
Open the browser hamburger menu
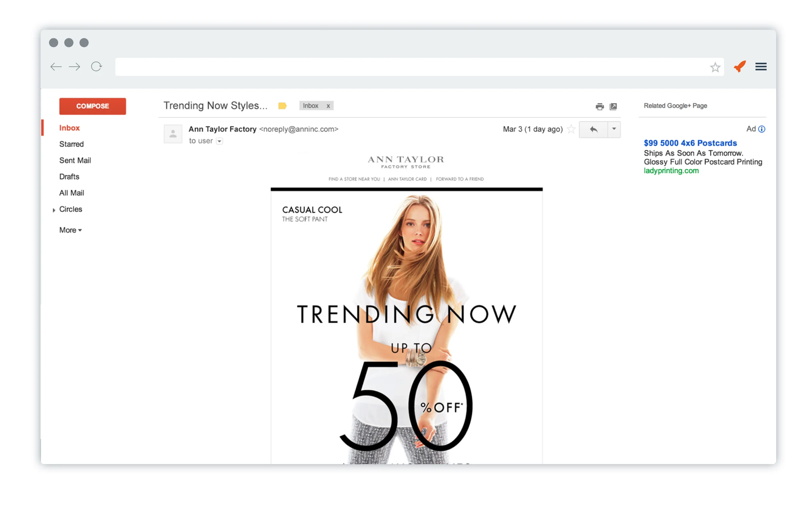[x=761, y=67]
